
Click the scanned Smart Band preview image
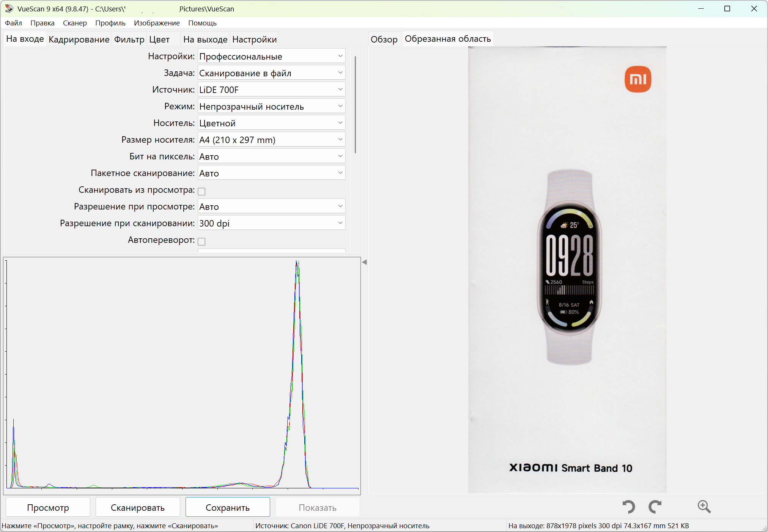pos(567,270)
